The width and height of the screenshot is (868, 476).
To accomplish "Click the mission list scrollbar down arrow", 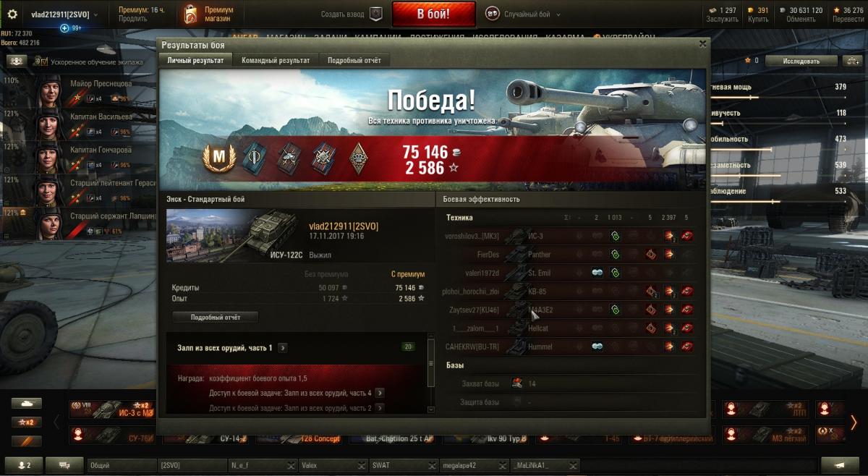I will pyautogui.click(x=432, y=409).
